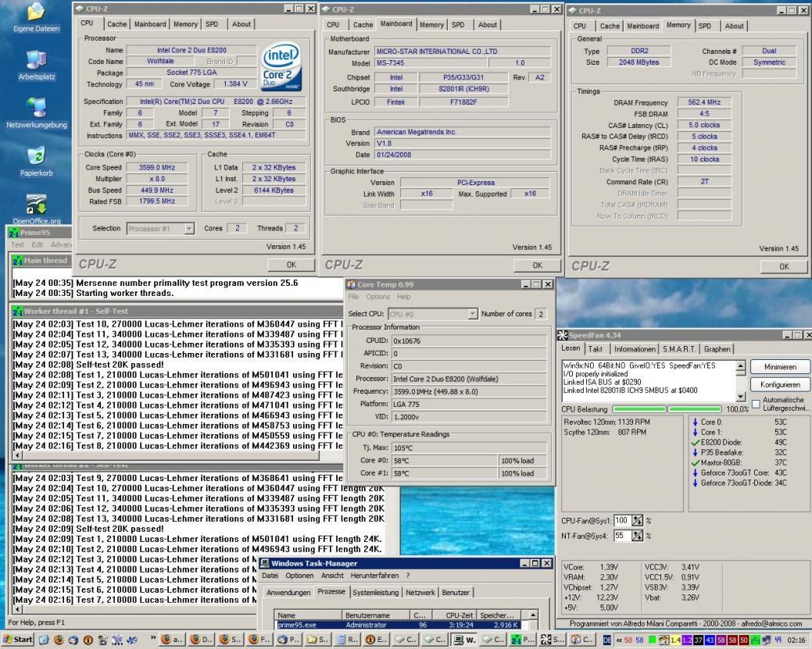The width and height of the screenshot is (812, 649).
Task: Open the Systemleistung tab in Task-Manager
Action: coord(376,593)
